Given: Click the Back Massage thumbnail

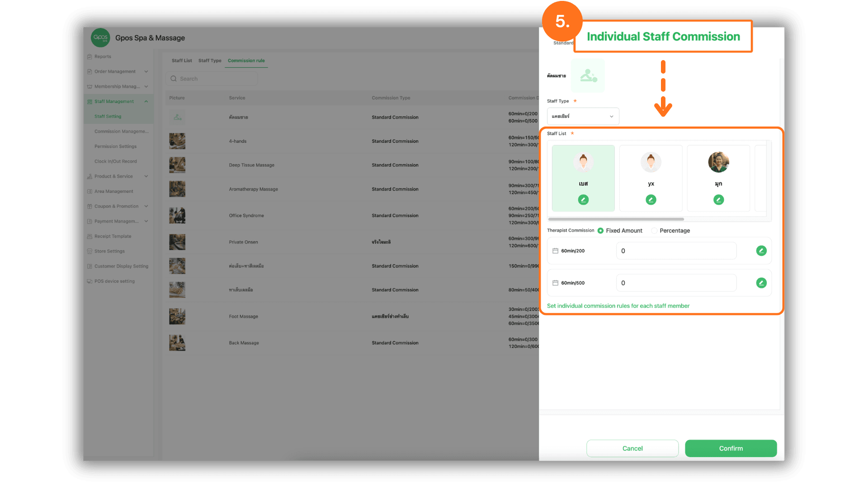Looking at the screenshot, I should click(177, 343).
